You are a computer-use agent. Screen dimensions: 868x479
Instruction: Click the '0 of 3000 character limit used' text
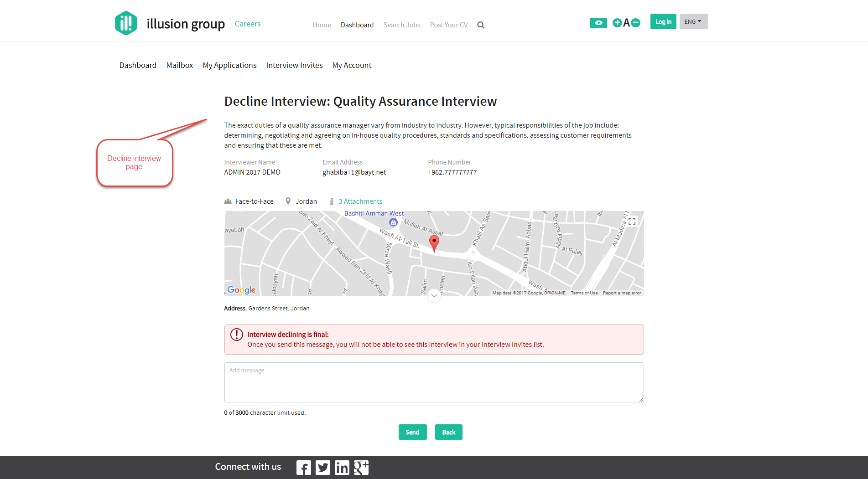(265, 413)
